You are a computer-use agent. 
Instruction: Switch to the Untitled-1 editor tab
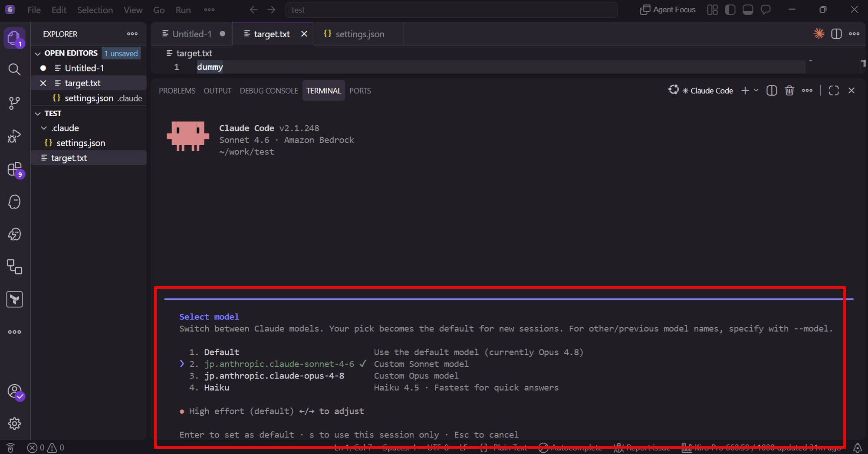coord(191,34)
